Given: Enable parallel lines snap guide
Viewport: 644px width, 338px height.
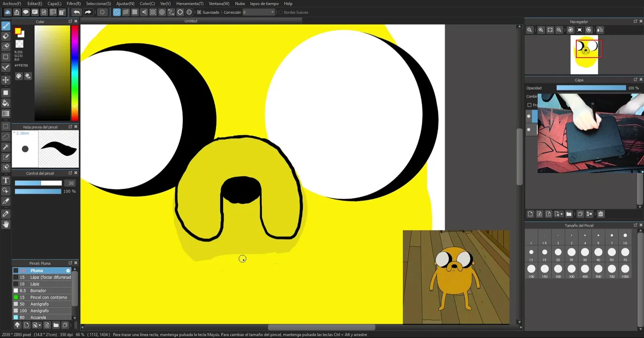Looking at the screenshot, I should 126,12.
